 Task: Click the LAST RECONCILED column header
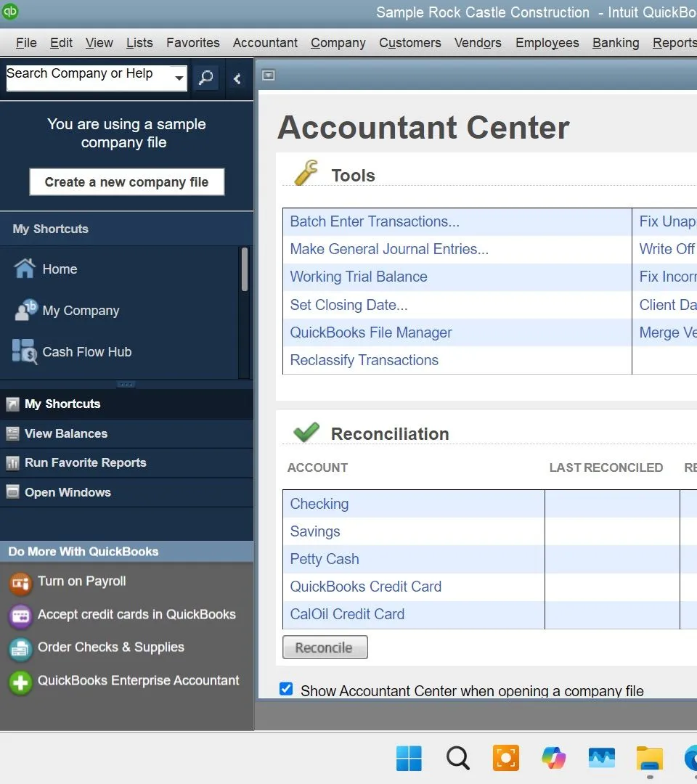click(x=606, y=467)
